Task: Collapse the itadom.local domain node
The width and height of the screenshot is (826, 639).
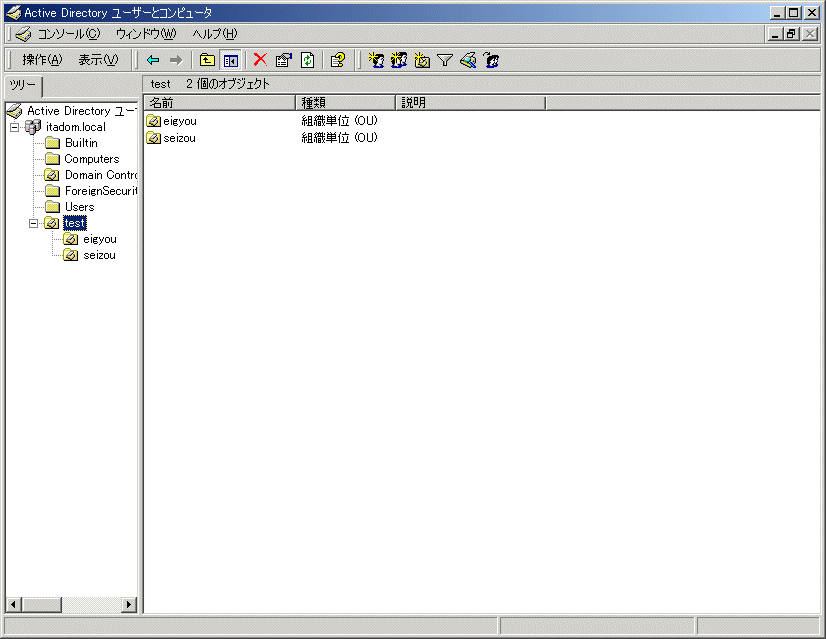Action: coord(14,127)
